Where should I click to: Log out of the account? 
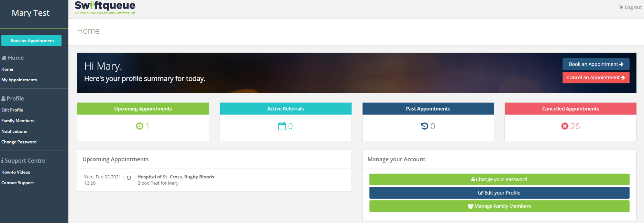(x=630, y=7)
